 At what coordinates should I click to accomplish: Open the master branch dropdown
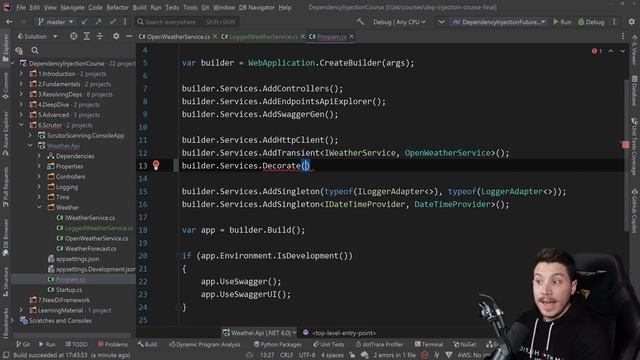56,22
